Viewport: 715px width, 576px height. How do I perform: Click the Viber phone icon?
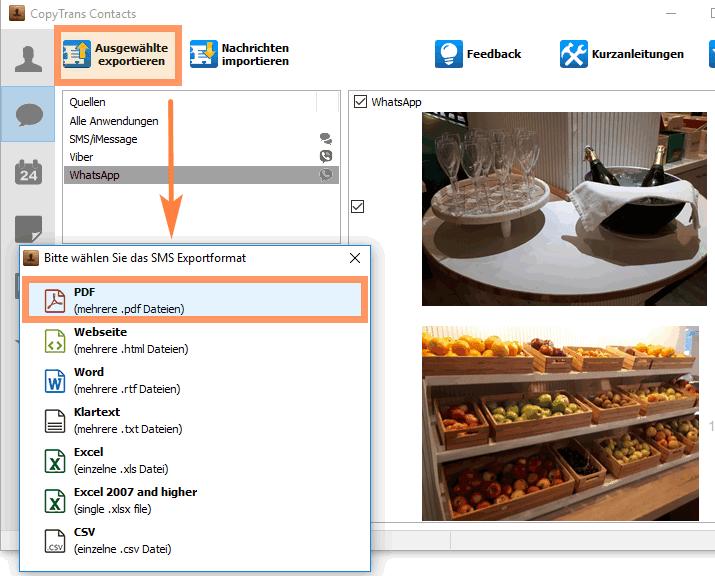click(326, 156)
